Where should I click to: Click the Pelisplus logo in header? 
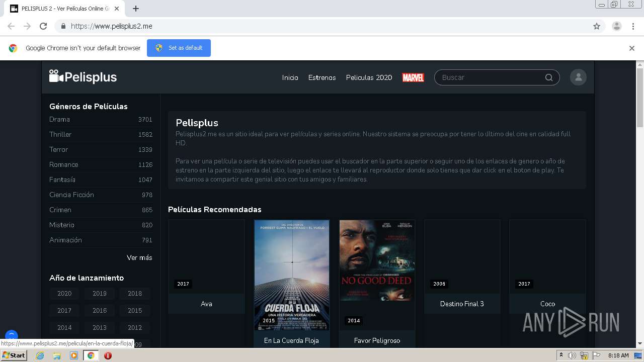tap(83, 77)
